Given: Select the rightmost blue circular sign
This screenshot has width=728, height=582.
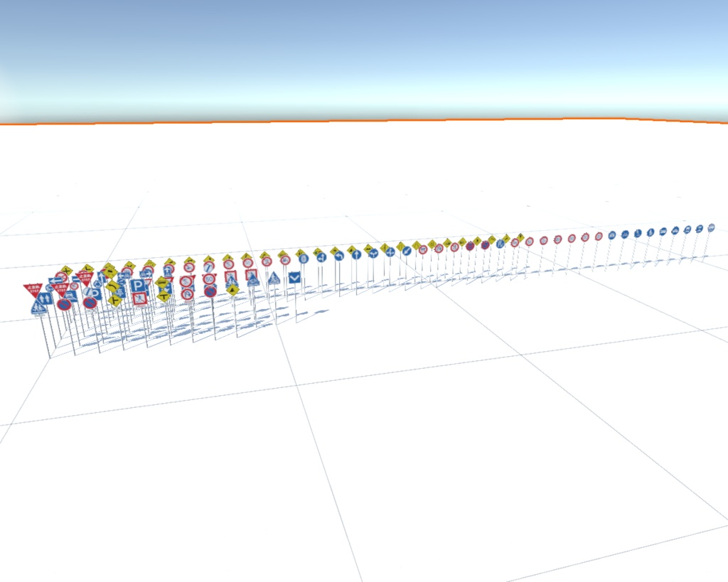Looking at the screenshot, I should tap(711, 227).
